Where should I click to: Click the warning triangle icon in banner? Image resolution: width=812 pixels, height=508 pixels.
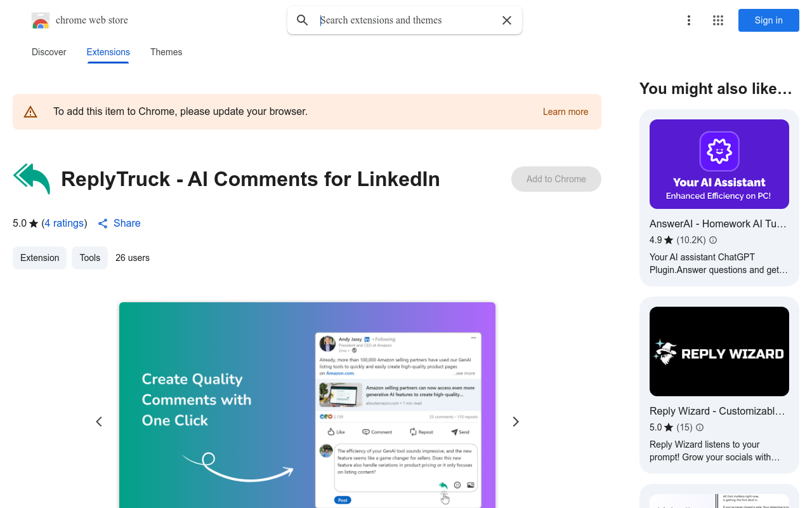coord(30,112)
